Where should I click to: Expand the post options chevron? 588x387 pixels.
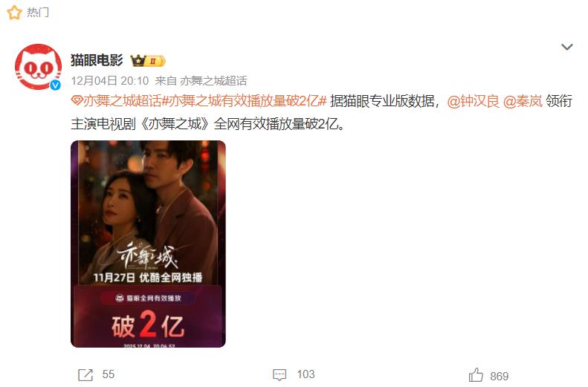pyautogui.click(x=566, y=47)
